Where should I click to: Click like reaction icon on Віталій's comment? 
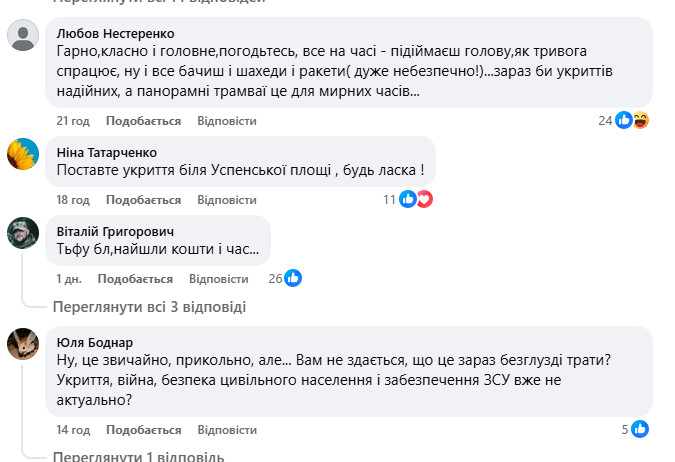(293, 278)
